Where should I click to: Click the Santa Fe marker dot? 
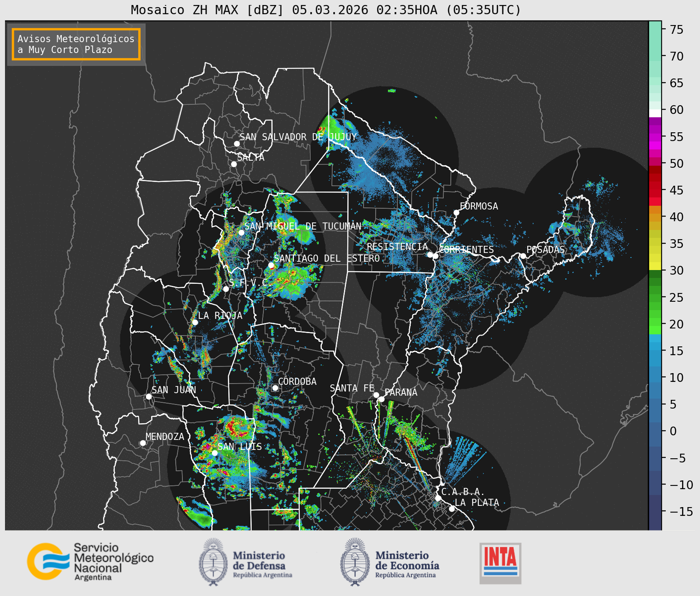[x=376, y=395]
